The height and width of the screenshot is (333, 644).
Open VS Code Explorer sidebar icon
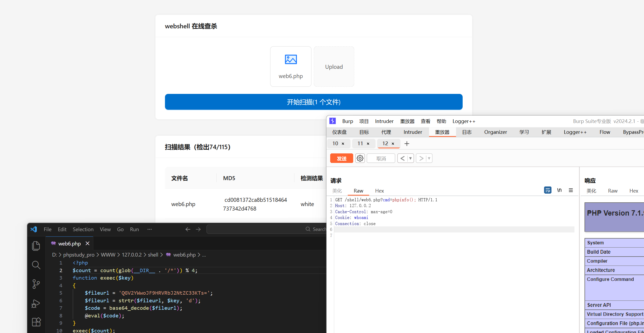36,246
